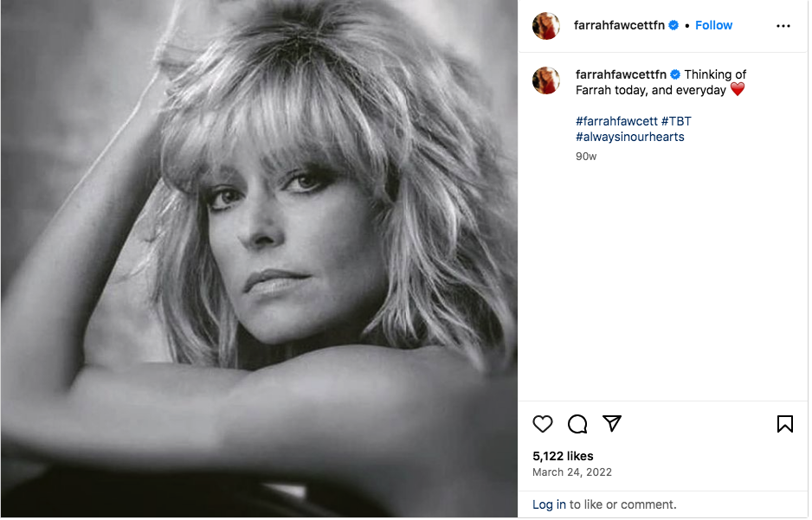The height and width of the screenshot is (520, 812).
Task: Save the post with the bookmark icon
Action: pos(784,424)
